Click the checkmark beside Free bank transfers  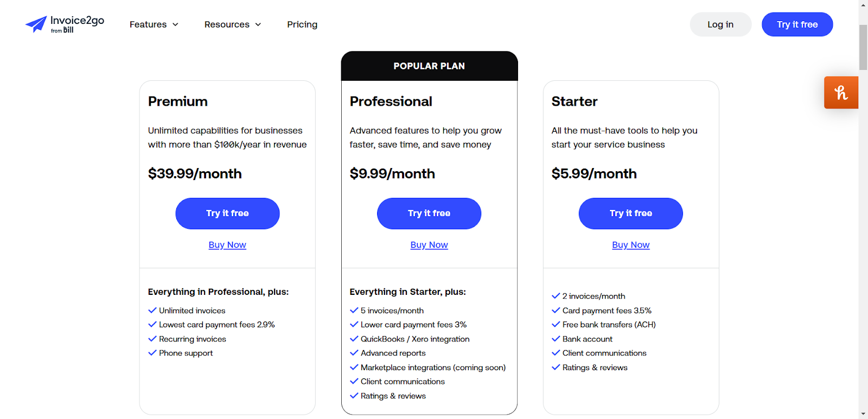[556, 324]
